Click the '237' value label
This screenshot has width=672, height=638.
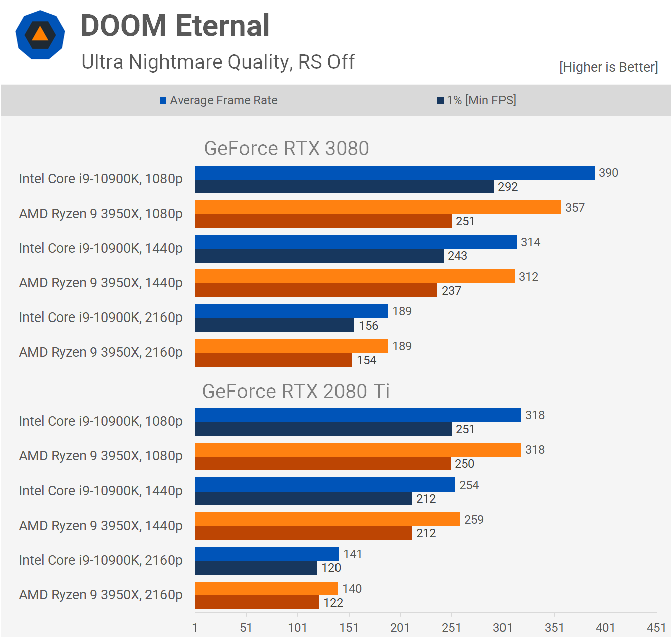451,291
